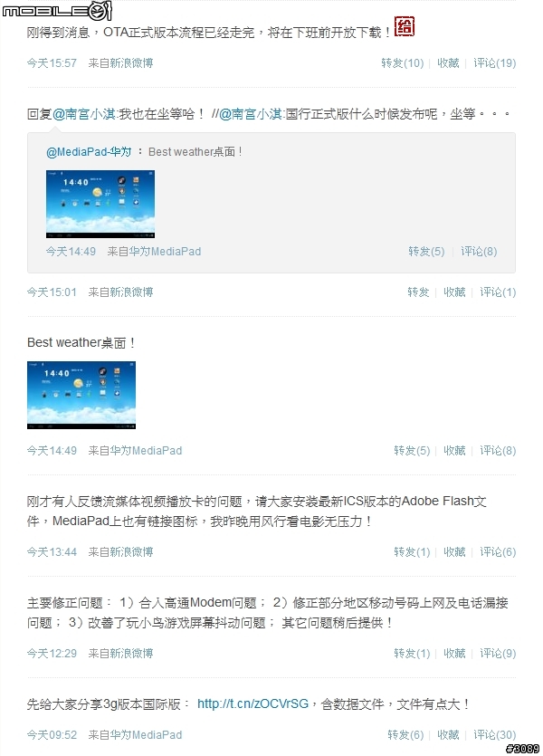The width and height of the screenshot is (543, 756).
Task: Click the 来自新浪微博 source link at 13:44
Action: click(120, 552)
